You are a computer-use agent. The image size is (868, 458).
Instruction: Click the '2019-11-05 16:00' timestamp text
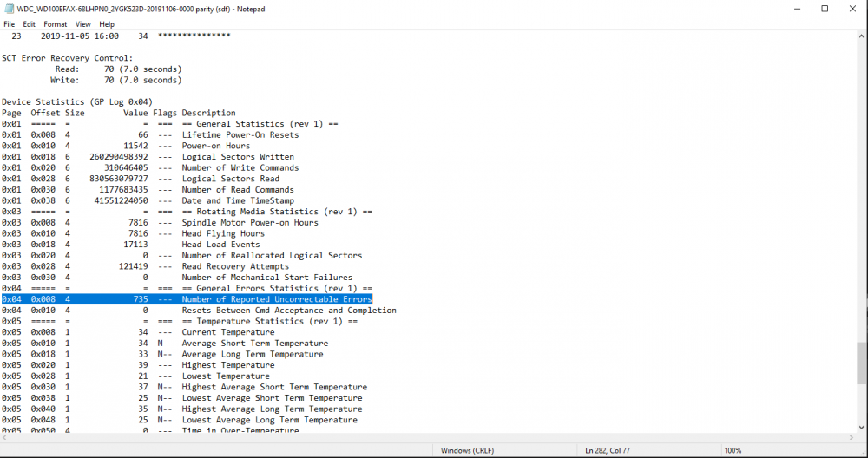(80, 36)
